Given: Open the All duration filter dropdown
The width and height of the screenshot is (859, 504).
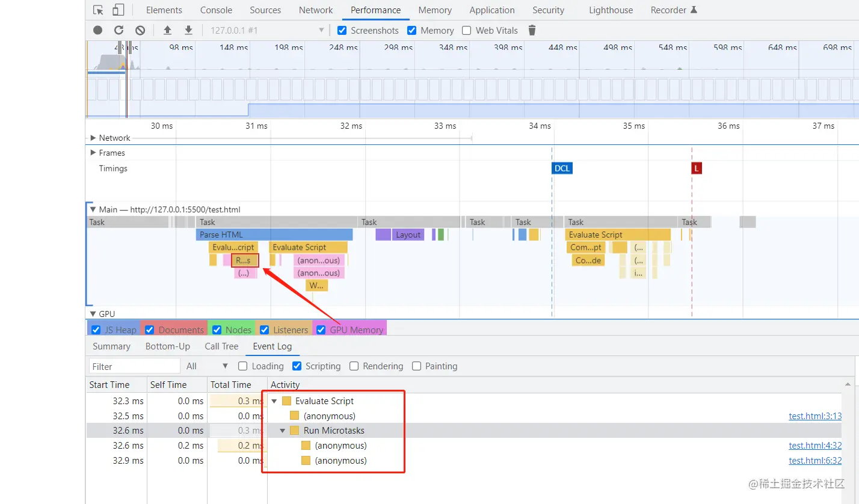Looking at the screenshot, I should [x=208, y=366].
